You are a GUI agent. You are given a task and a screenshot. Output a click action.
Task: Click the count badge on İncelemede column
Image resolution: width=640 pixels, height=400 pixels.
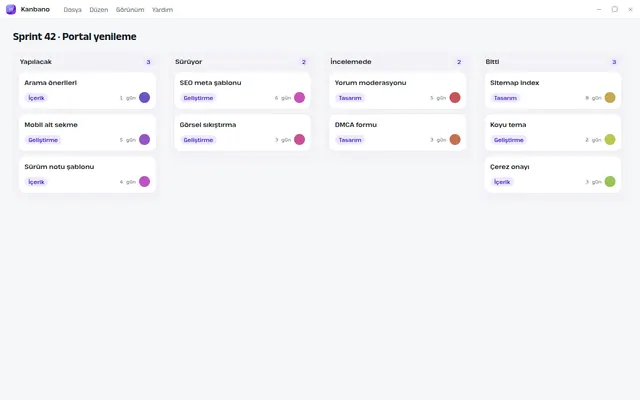(459, 62)
